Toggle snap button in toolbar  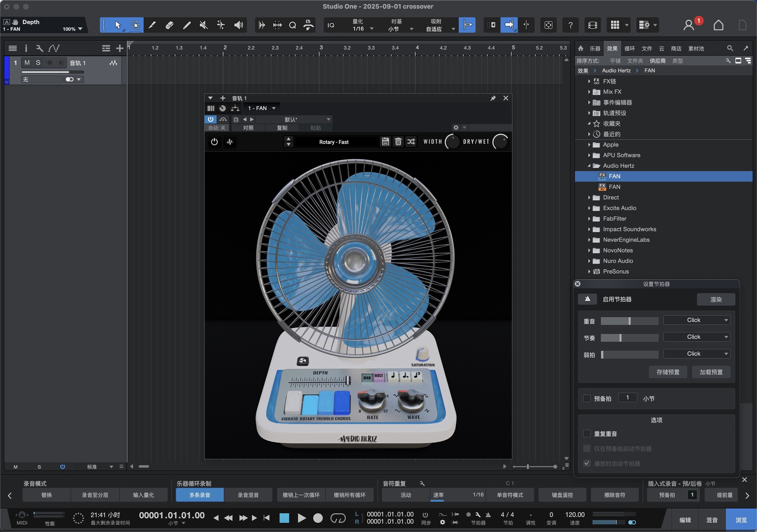(x=468, y=25)
